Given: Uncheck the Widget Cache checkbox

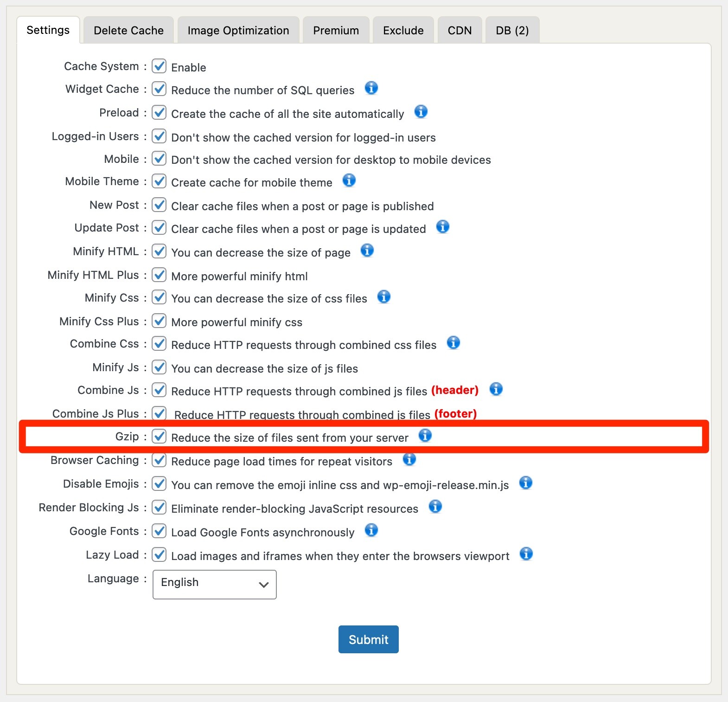Looking at the screenshot, I should (159, 88).
